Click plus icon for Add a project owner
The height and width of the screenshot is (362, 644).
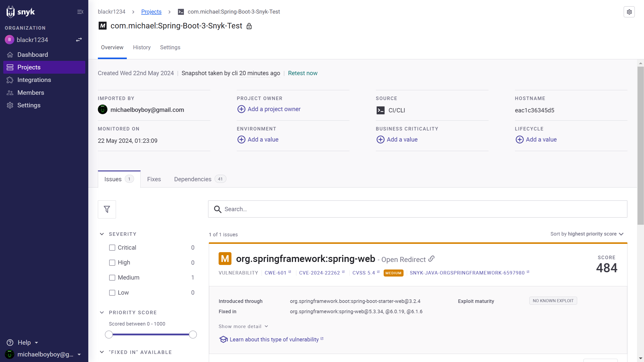[241, 109]
